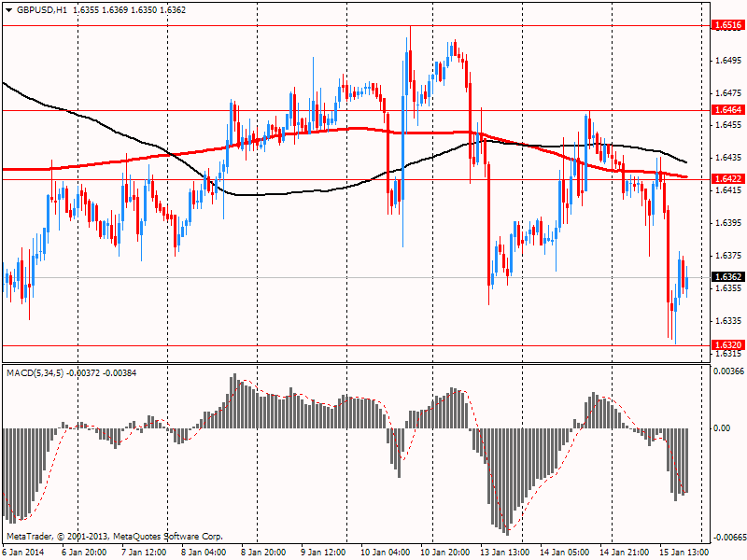
Task: Click the 8 Jan 04:00 time axis label
Action: (204, 553)
